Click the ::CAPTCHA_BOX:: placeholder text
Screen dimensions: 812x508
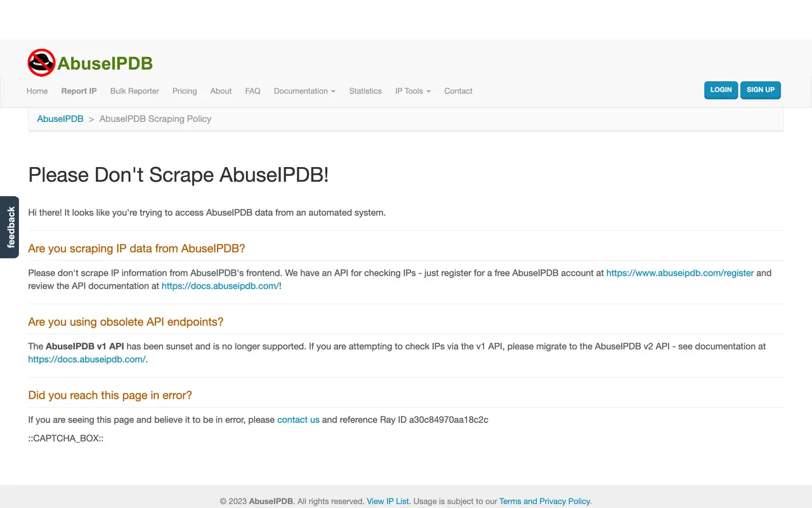pos(65,438)
